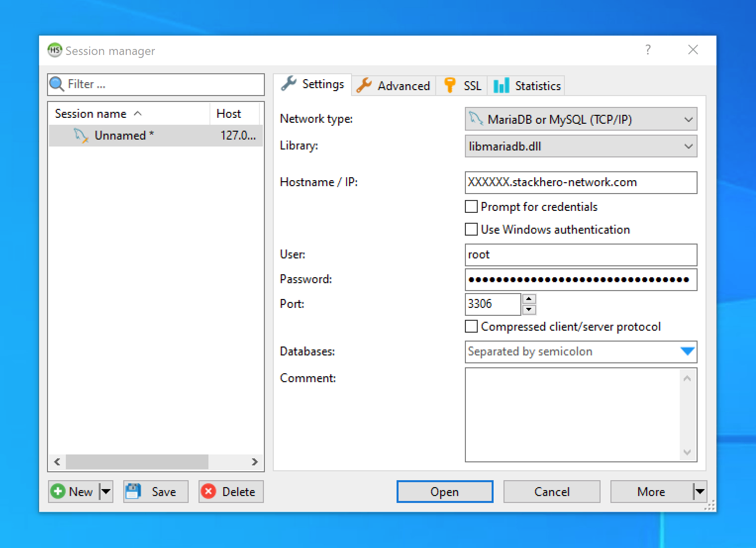
Task: Click the green New session icon
Action: pyautogui.click(x=59, y=491)
